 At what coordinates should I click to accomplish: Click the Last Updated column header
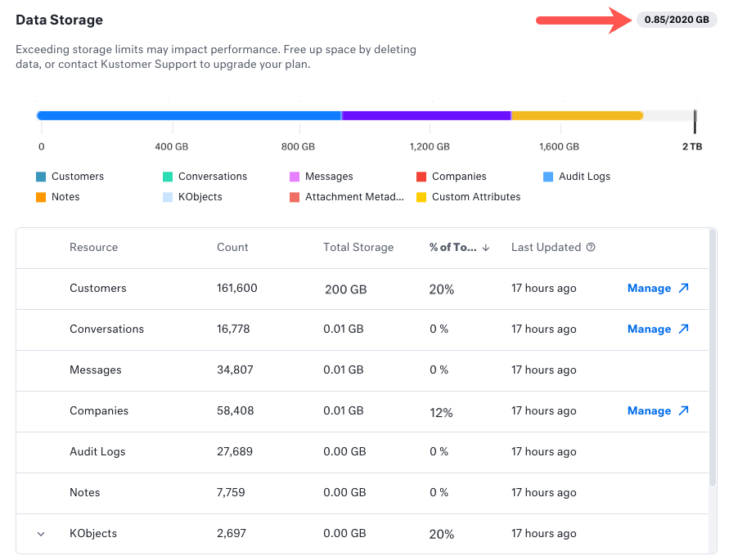point(547,247)
